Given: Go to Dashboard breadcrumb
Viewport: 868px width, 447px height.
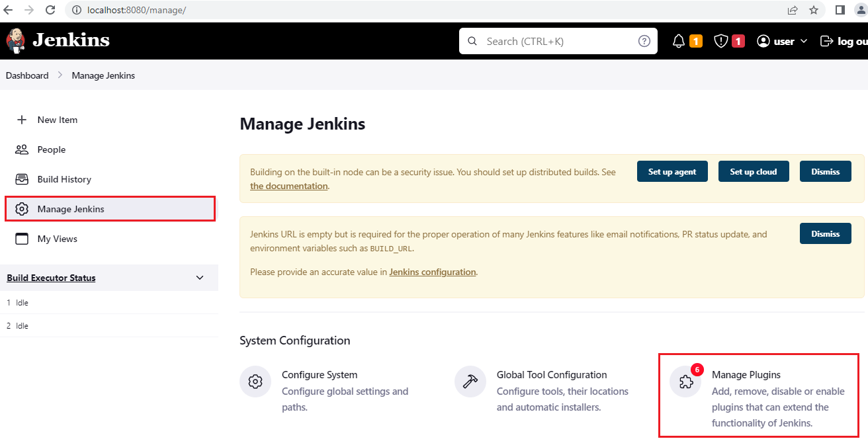Looking at the screenshot, I should 27,75.
